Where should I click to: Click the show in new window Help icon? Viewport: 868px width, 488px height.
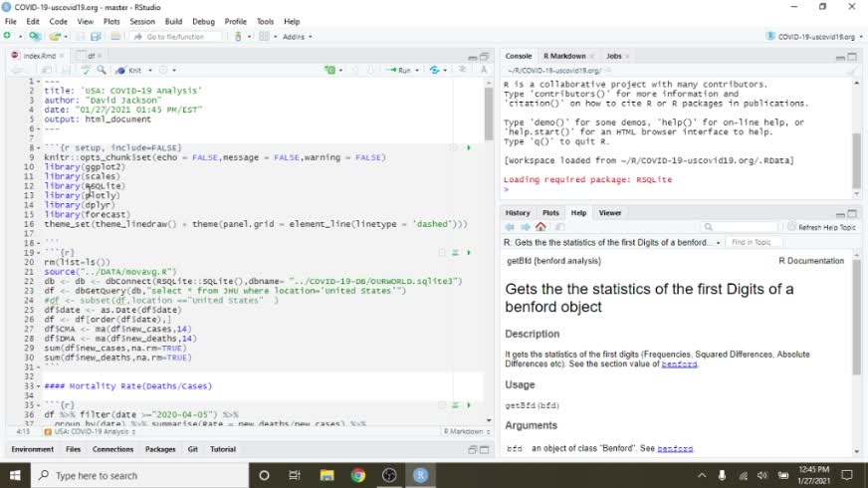point(559,227)
